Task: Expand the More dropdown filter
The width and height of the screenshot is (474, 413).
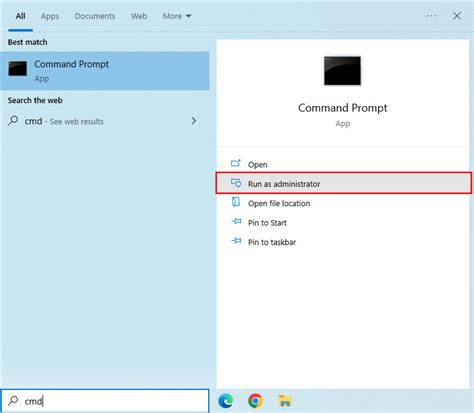Action: point(177,16)
